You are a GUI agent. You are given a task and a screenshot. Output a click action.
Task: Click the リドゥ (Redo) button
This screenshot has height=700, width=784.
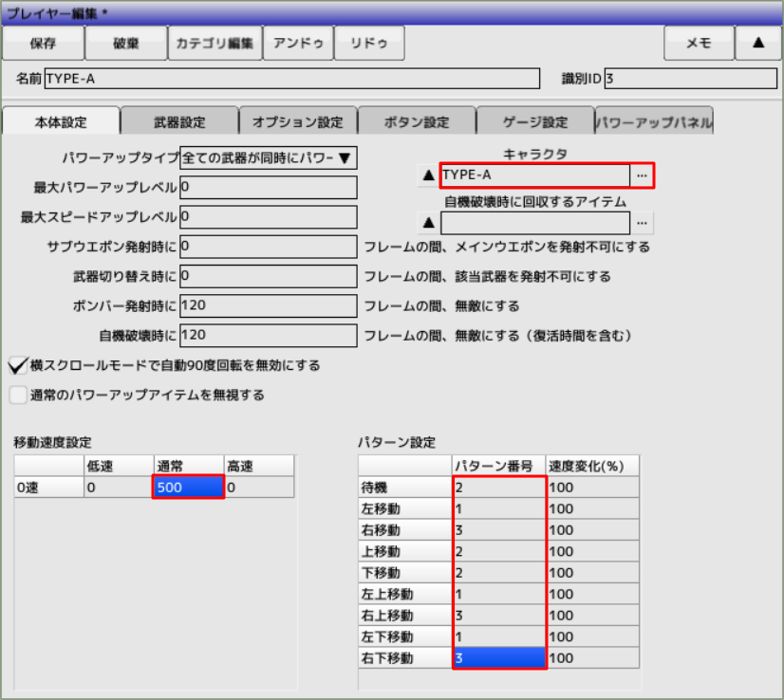tap(368, 43)
